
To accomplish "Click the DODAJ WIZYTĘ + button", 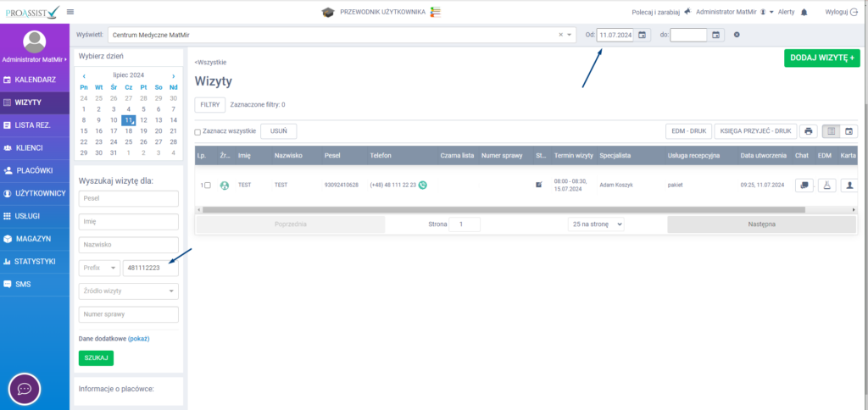I will pyautogui.click(x=821, y=58).
